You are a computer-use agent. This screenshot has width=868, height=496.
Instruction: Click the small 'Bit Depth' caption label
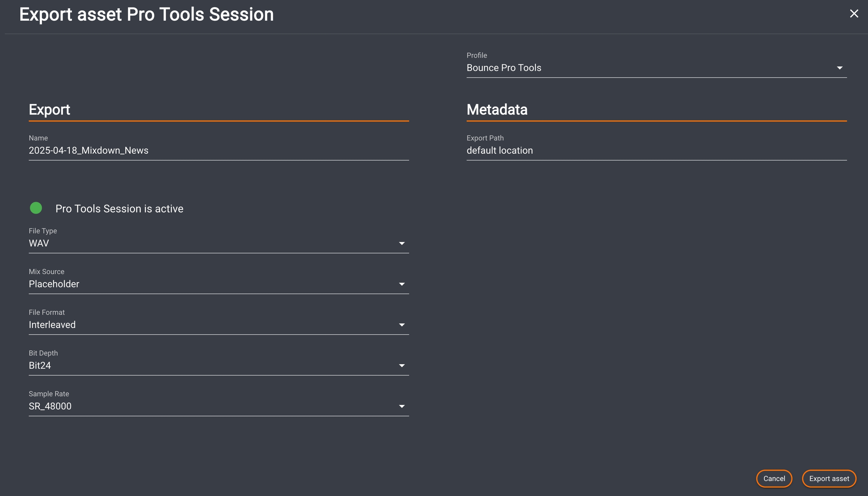pyautogui.click(x=43, y=353)
